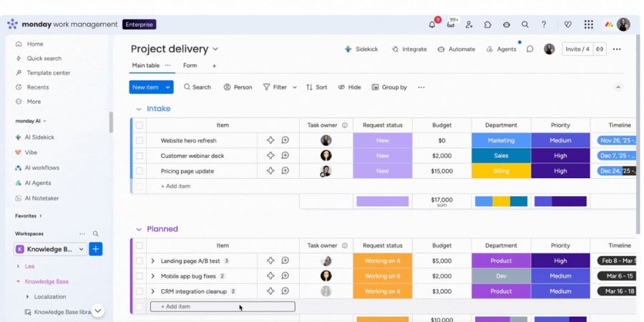
Task: Click the Group by button
Action: [x=389, y=87]
